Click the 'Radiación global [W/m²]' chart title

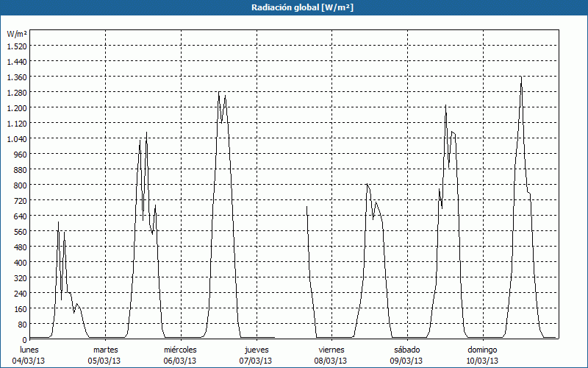[x=294, y=7]
